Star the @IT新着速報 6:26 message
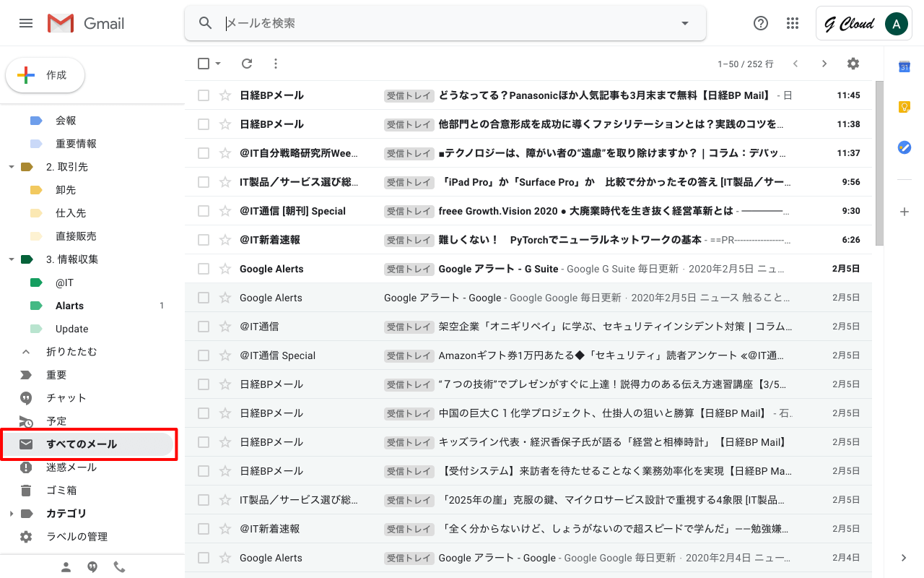The height and width of the screenshot is (578, 924). [x=225, y=240]
